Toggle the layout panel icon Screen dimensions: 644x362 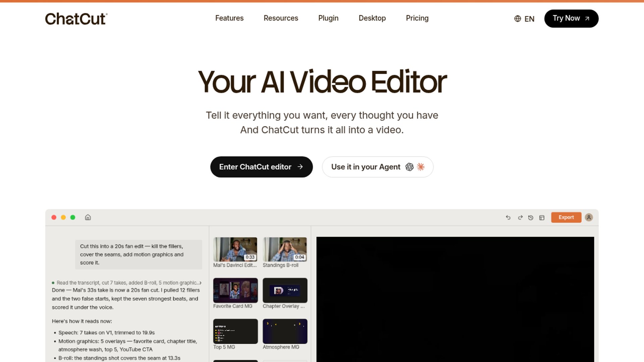[542, 218]
